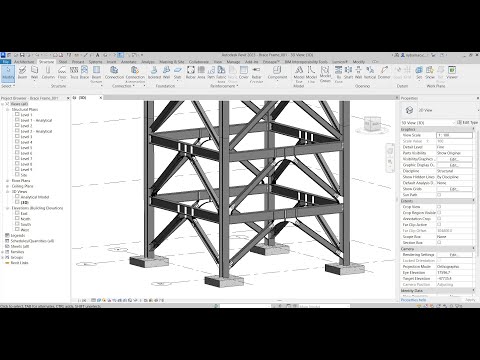480x360 pixels.
Task: Activate the Brace tool
Action: pos(84,72)
